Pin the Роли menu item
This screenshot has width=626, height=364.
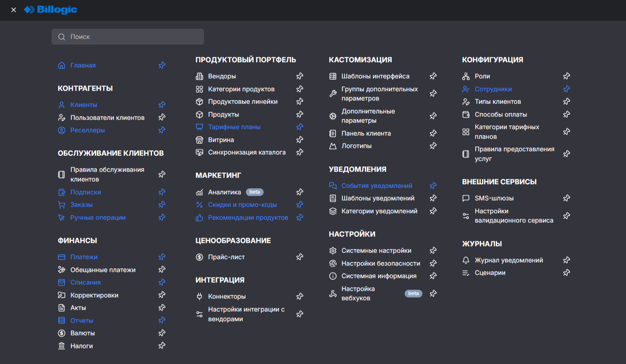(x=566, y=76)
